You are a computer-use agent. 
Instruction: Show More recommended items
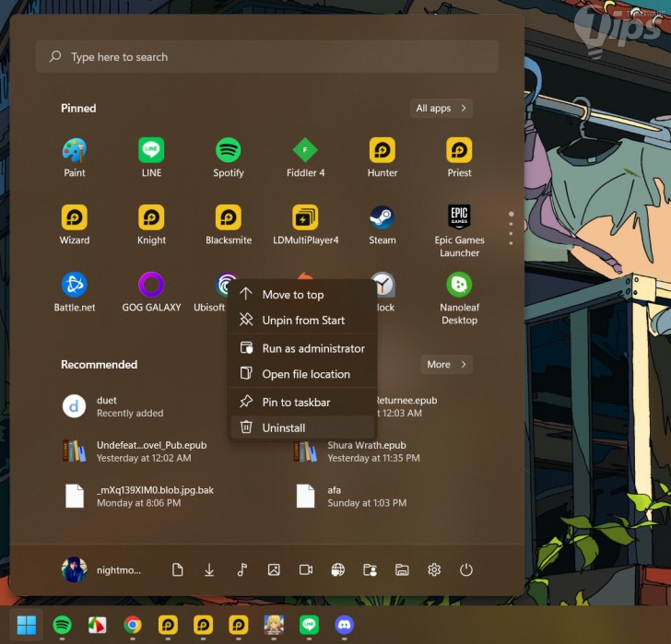[x=446, y=364]
